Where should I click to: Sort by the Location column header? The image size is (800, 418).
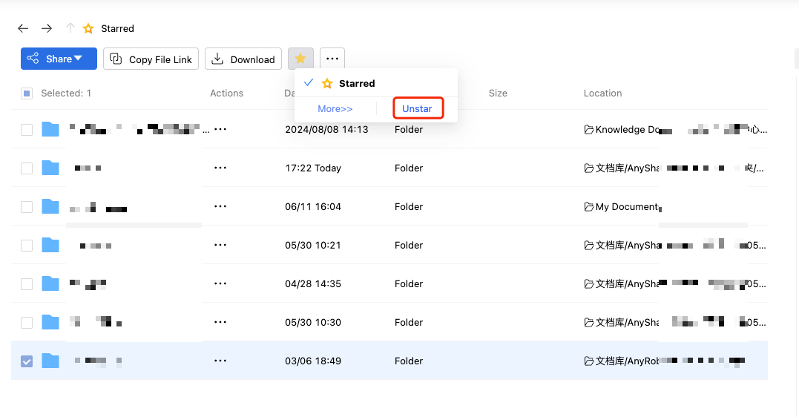pos(602,94)
